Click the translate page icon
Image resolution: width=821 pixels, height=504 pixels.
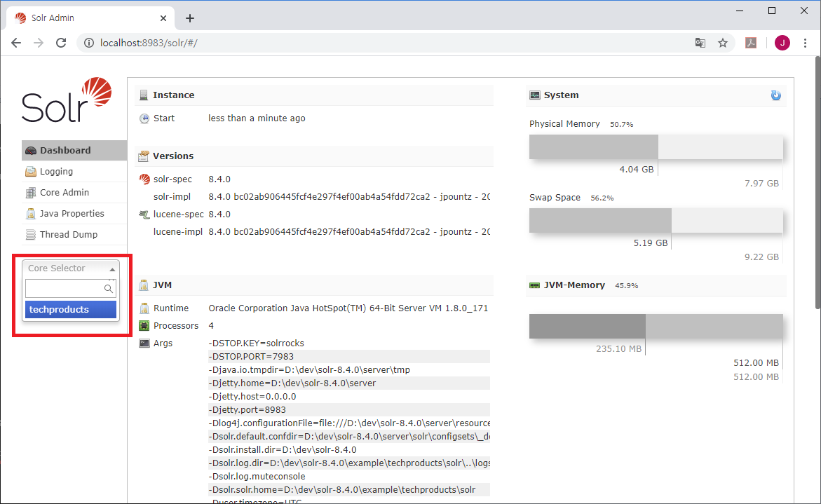tap(700, 43)
